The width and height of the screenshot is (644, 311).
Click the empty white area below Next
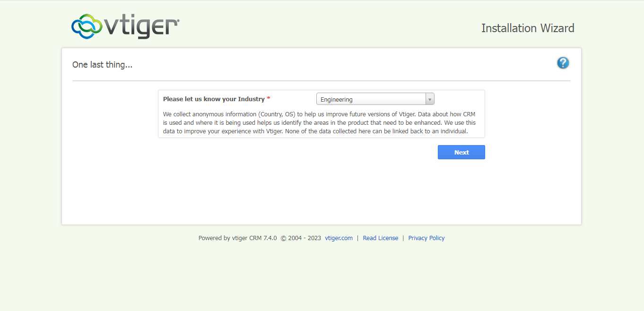pyautogui.click(x=322, y=194)
